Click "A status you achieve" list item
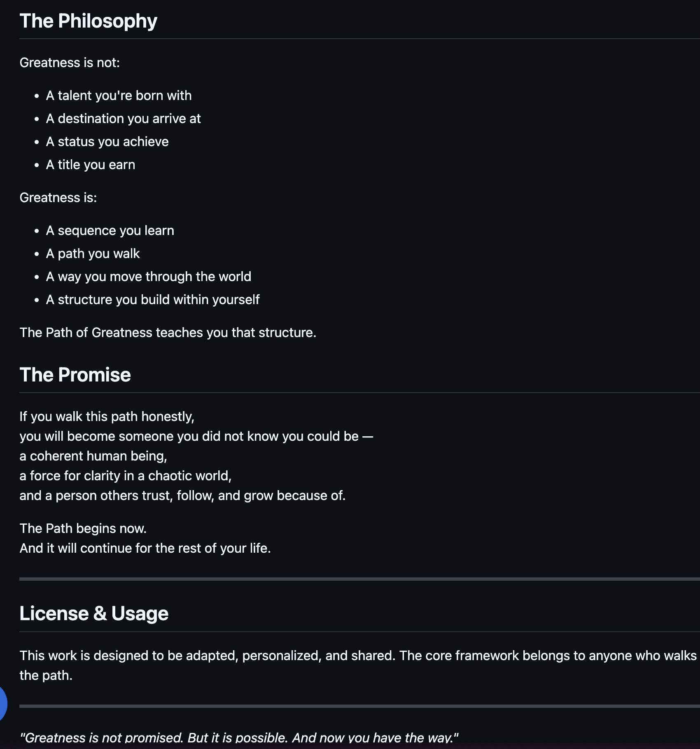This screenshot has height=749, width=700. point(107,142)
